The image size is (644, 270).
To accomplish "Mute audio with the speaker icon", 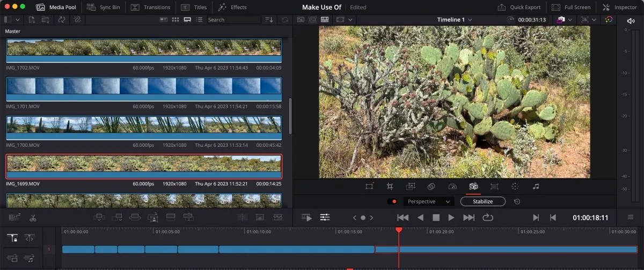I will [x=630, y=20].
